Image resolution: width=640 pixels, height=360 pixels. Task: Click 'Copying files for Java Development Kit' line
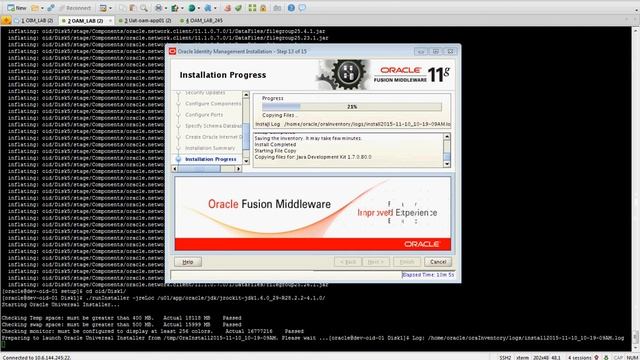(313, 157)
